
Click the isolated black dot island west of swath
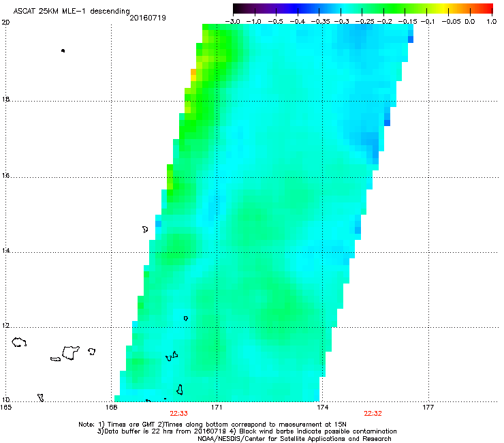(63, 50)
